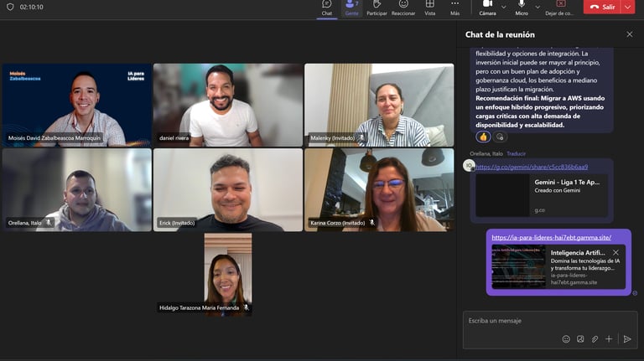Click the Orellana, Italo sender name
The width and height of the screenshot is (644, 361).
[x=486, y=153]
